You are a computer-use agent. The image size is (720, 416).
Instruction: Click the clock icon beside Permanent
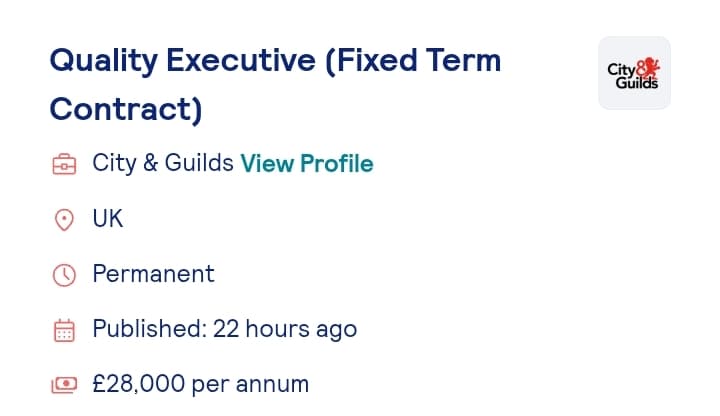point(64,275)
